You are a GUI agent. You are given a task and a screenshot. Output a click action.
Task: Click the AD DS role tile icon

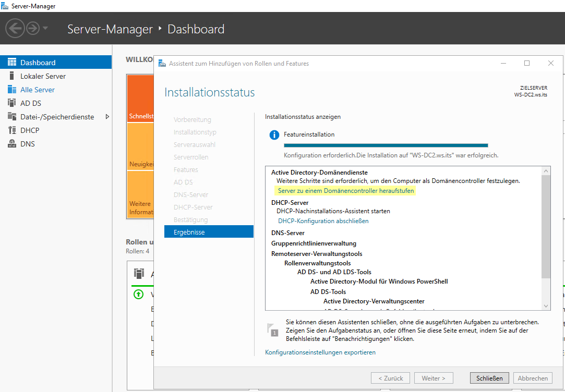[x=139, y=274]
